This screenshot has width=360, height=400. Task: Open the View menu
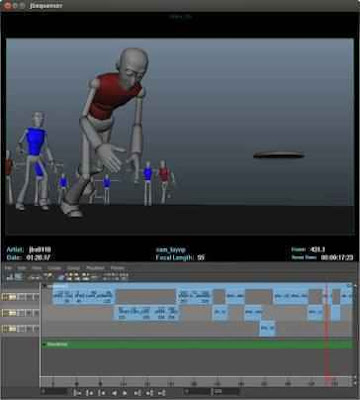pyautogui.click(x=37, y=268)
